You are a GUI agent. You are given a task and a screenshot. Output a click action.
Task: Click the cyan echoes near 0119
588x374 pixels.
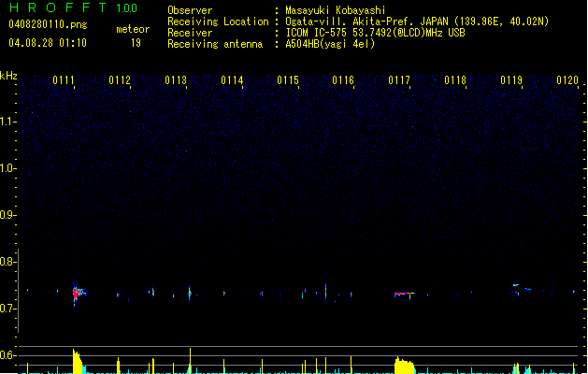[x=522, y=288]
